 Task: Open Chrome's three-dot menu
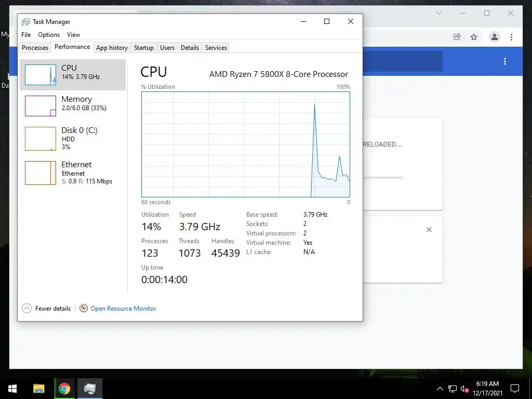[511, 37]
